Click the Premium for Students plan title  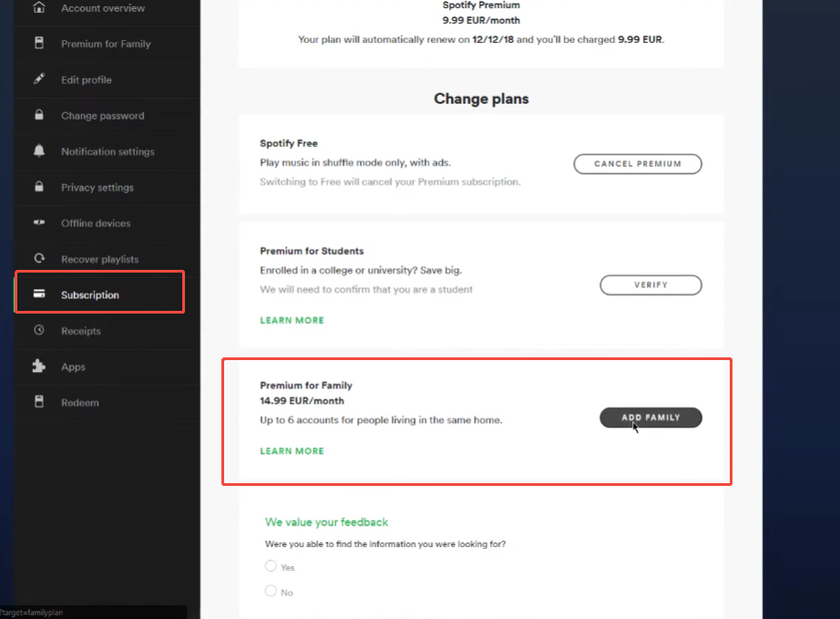coord(312,251)
